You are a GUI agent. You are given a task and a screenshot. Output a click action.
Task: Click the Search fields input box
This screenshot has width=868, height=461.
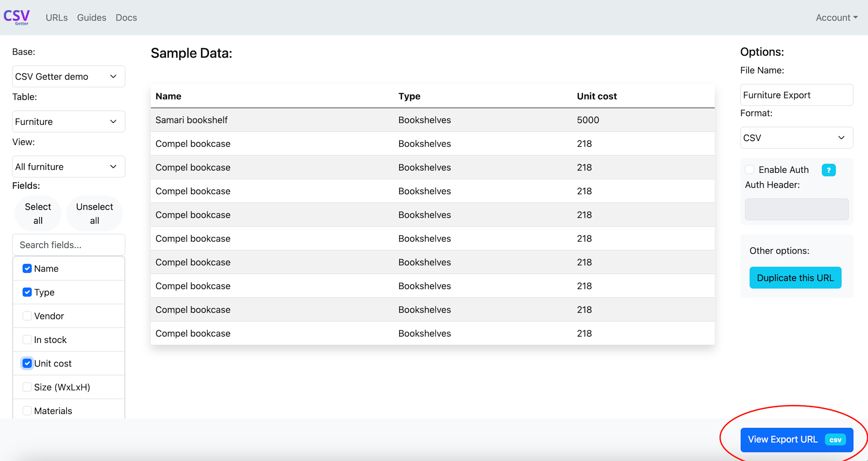68,244
